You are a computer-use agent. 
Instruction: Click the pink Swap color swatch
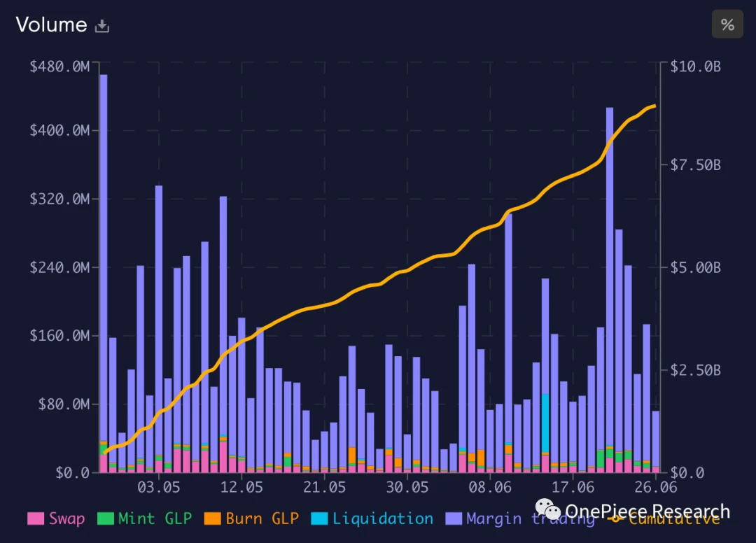click(36, 519)
